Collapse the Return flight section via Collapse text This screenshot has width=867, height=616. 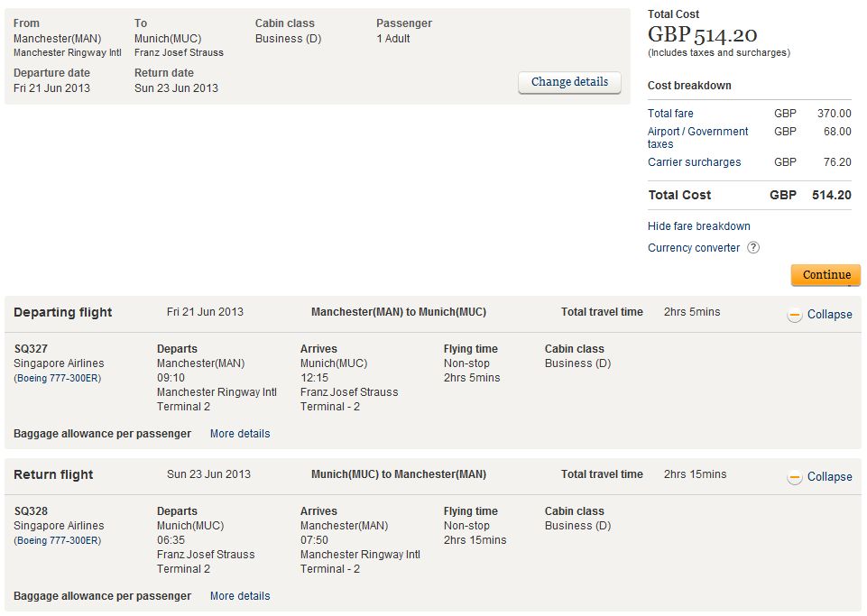pos(829,477)
